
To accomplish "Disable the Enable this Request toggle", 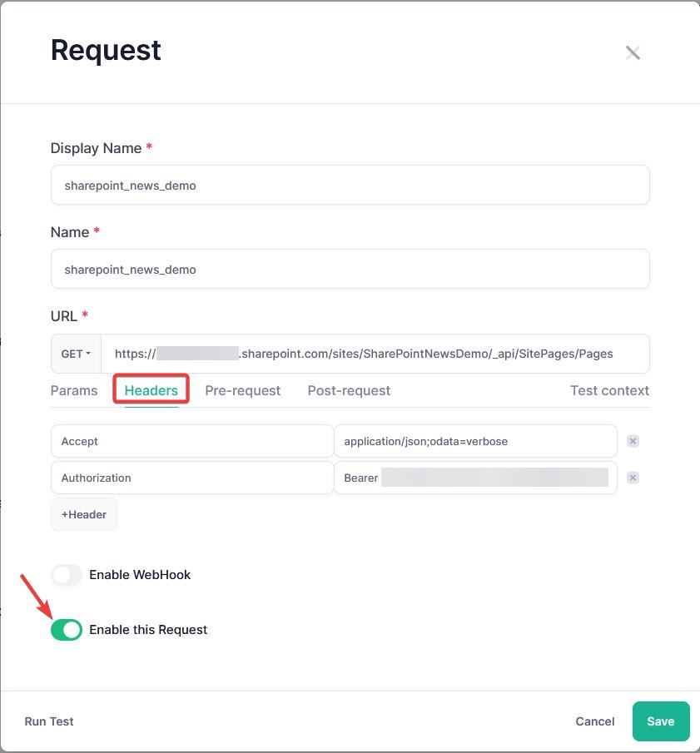I will pos(66,630).
